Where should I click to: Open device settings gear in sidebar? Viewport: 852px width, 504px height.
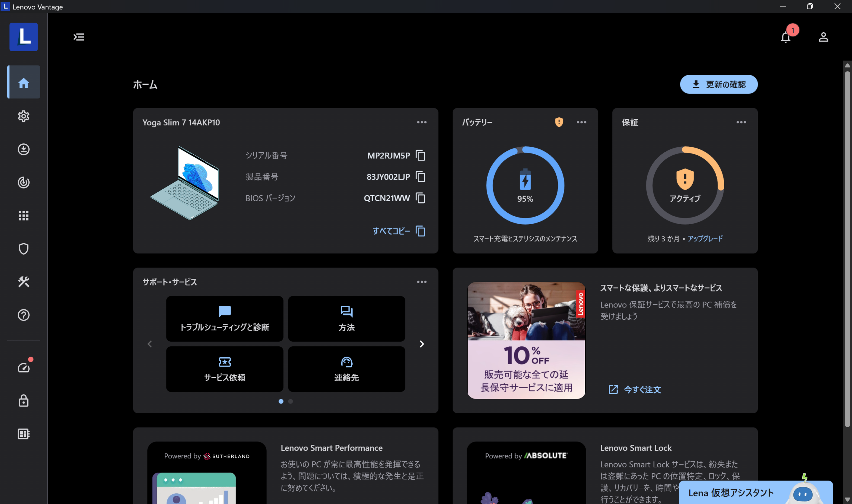23,116
